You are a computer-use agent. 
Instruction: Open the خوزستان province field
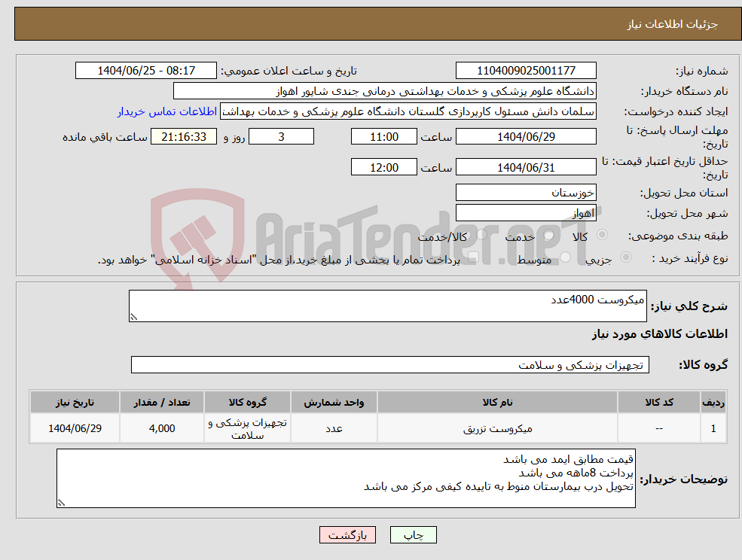point(525,192)
